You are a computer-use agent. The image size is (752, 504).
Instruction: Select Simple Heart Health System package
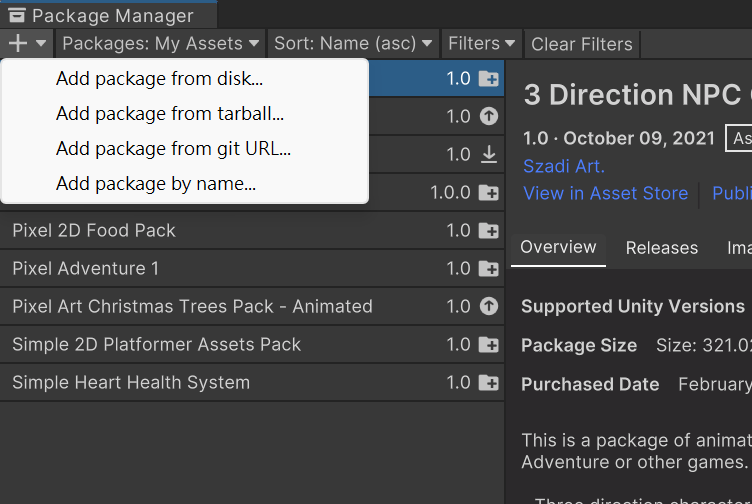(252, 383)
